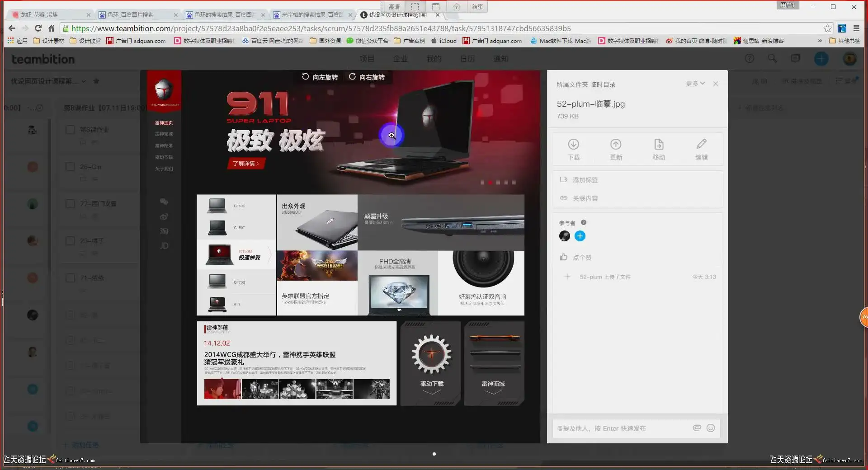This screenshot has width=868, height=470.
Task: Click the teambition search icon
Action: [773, 58]
